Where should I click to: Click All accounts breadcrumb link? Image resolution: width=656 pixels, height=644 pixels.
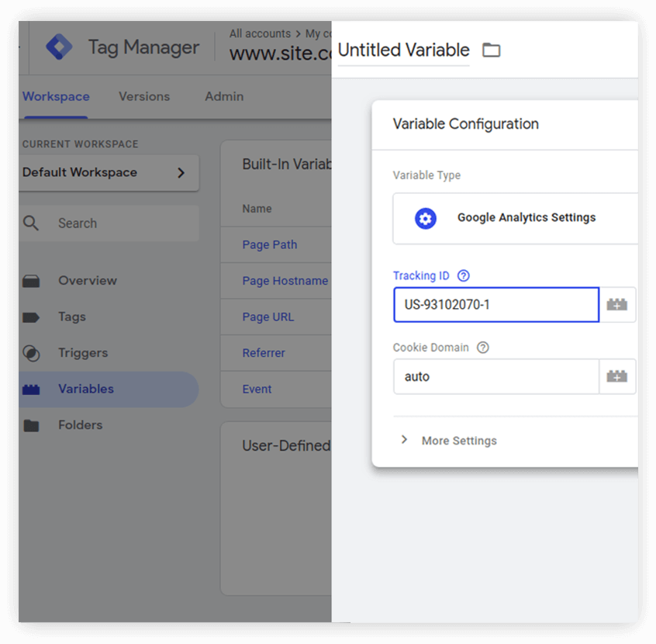[260, 33]
